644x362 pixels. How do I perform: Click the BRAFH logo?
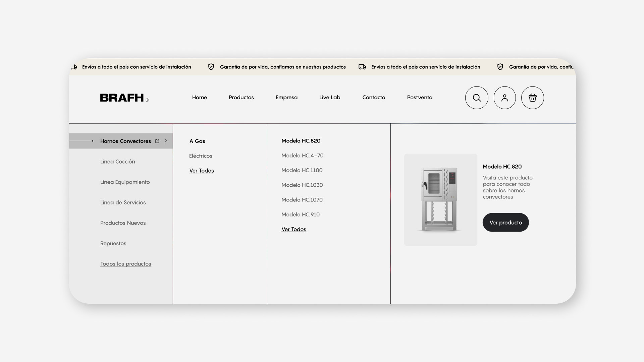point(124,98)
